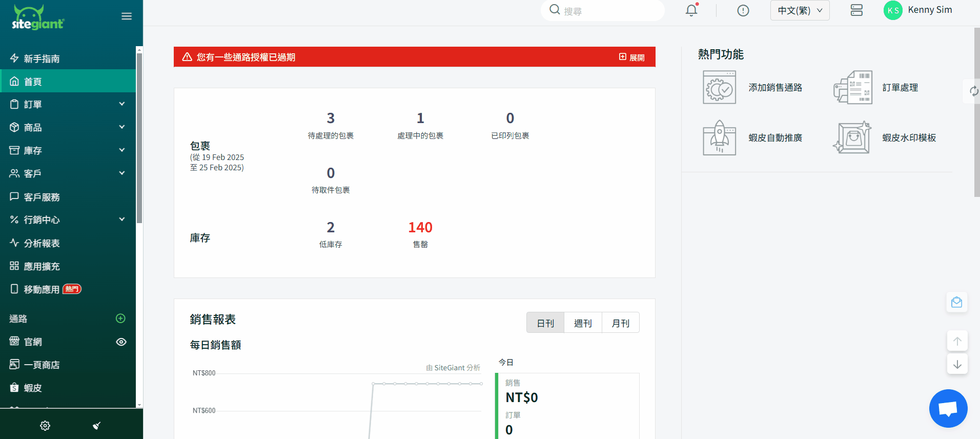Image resolution: width=980 pixels, height=439 pixels.
Task: Click 展開 on the red alert banner
Action: (x=632, y=57)
